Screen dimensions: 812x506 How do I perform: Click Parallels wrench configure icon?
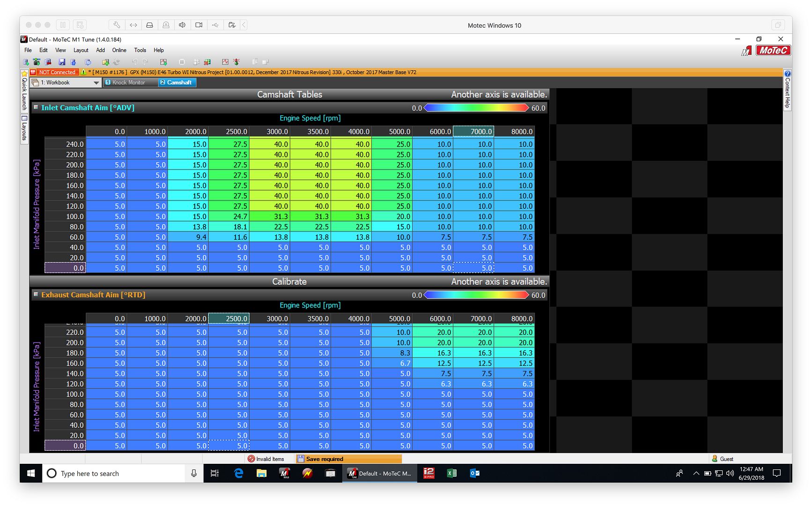117,25
